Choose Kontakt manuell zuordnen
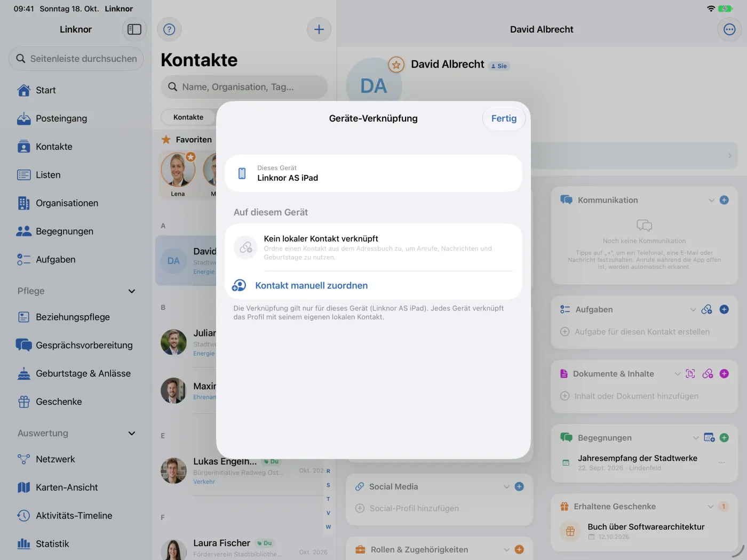Viewport: 747px width, 560px height. coord(373,285)
